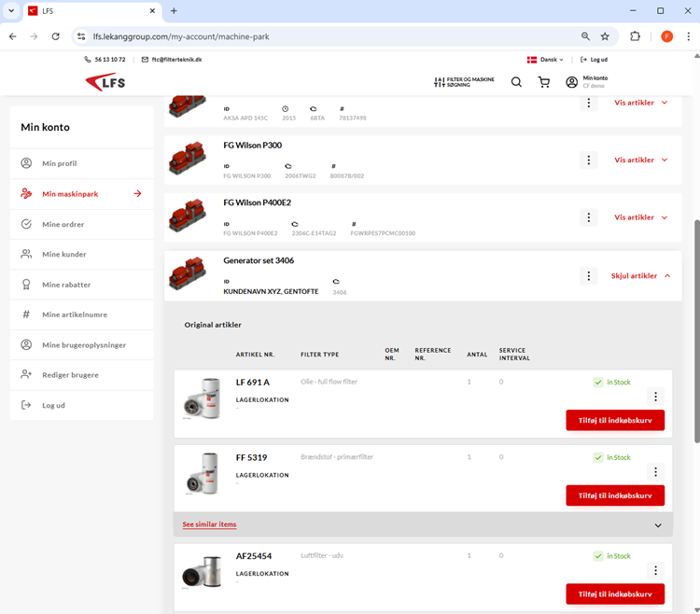The width and height of the screenshot is (700, 614).
Task: Add AF25454 to cart
Action: [x=615, y=594]
